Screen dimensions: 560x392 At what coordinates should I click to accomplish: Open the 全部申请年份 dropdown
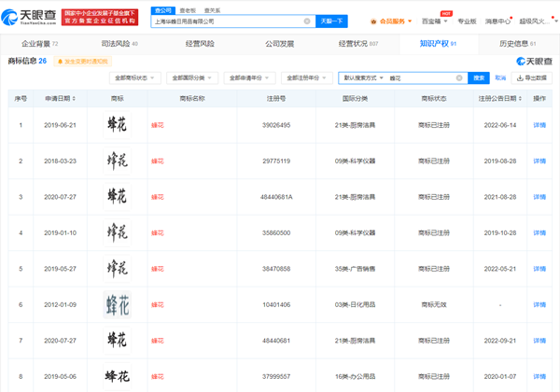point(249,77)
